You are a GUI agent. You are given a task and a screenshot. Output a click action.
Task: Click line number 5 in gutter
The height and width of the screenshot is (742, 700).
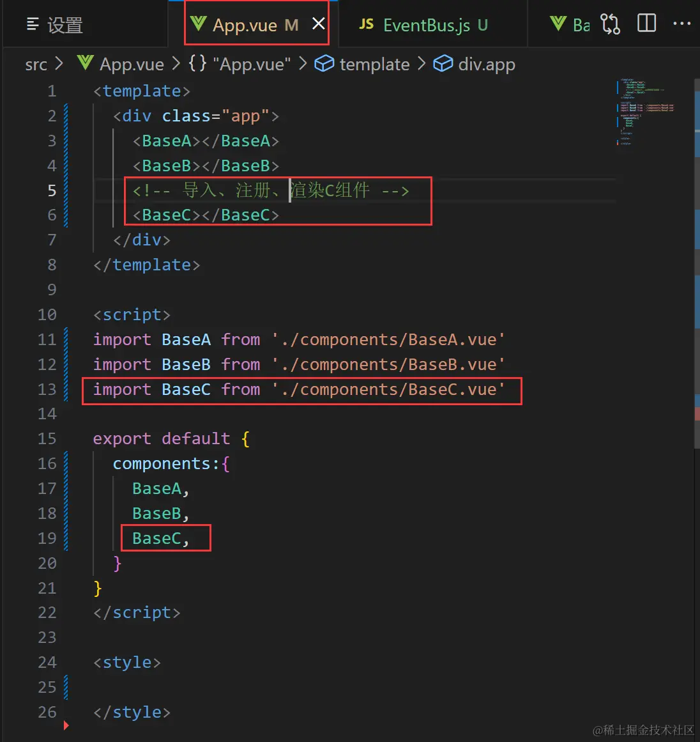pos(52,190)
